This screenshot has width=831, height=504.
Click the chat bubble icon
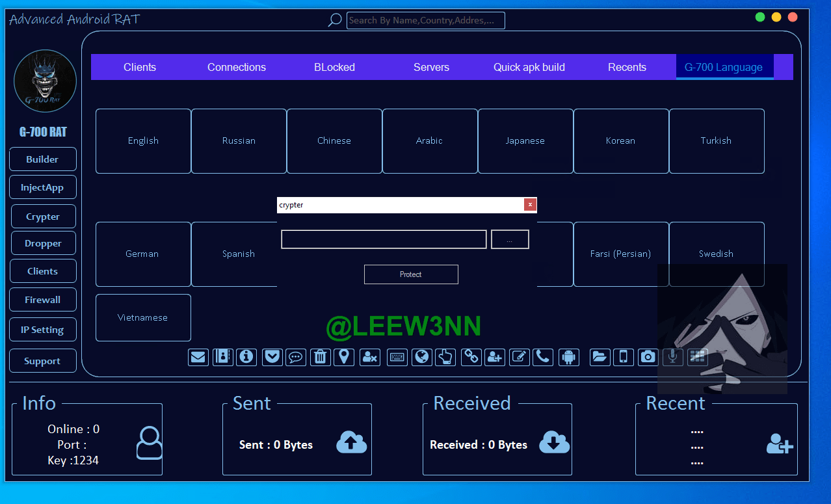[x=296, y=357]
